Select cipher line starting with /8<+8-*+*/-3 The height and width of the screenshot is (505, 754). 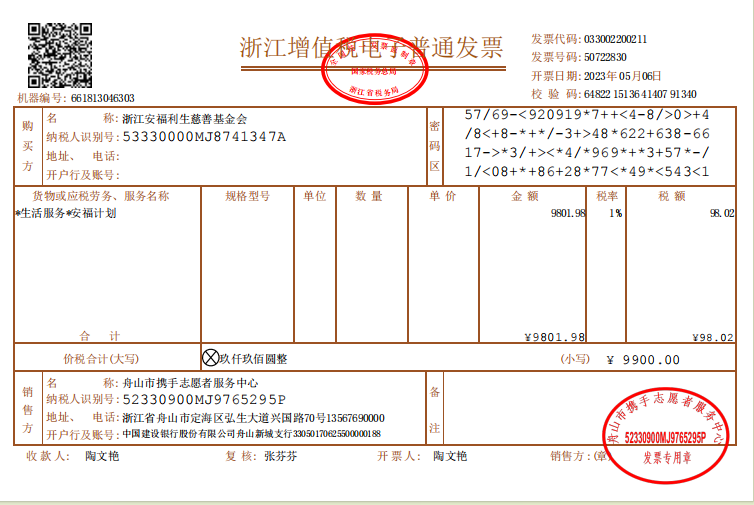(x=587, y=134)
